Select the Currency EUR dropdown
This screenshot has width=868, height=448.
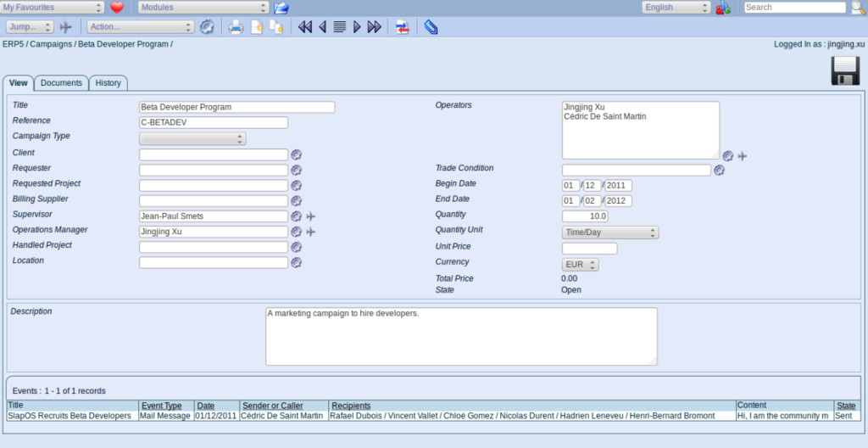(x=581, y=265)
